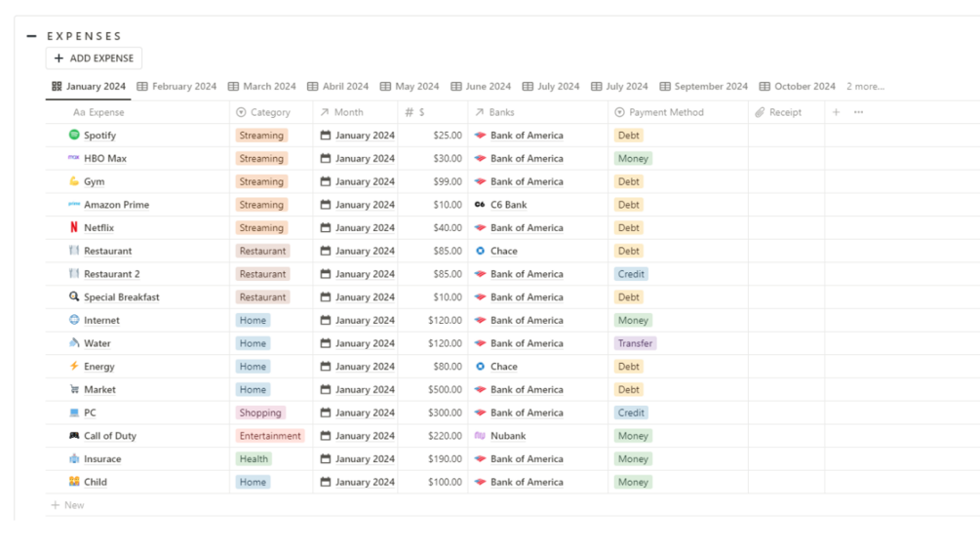
Task: Open Chace bank in Energy row
Action: point(504,367)
